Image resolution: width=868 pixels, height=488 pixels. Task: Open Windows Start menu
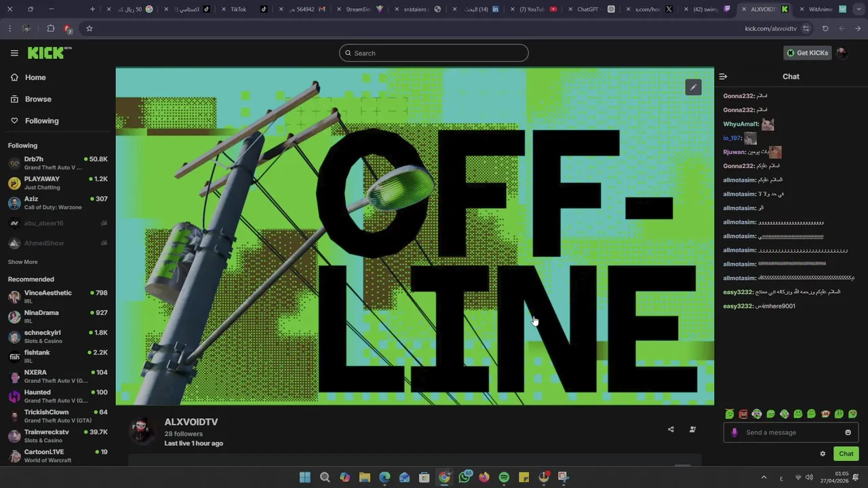click(305, 477)
